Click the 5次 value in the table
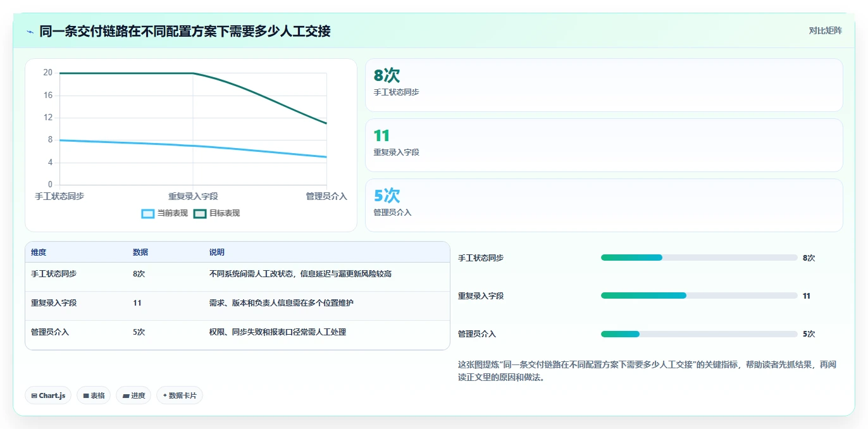Screen dimensions: 868x429 [x=139, y=332]
